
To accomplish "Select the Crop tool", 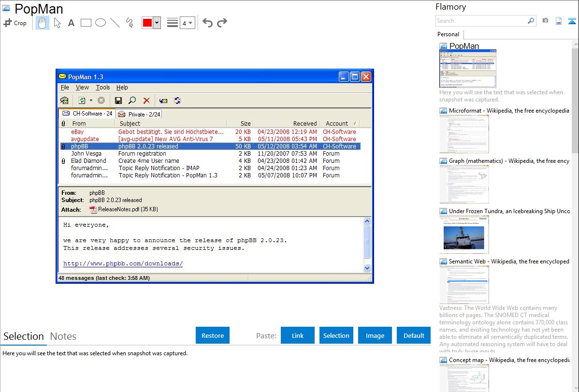I will (15, 23).
